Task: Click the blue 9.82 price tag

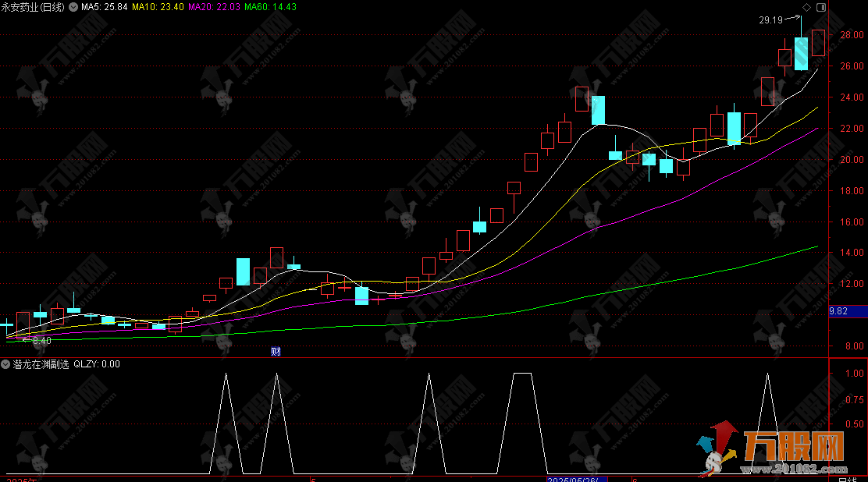Action: 848,311
